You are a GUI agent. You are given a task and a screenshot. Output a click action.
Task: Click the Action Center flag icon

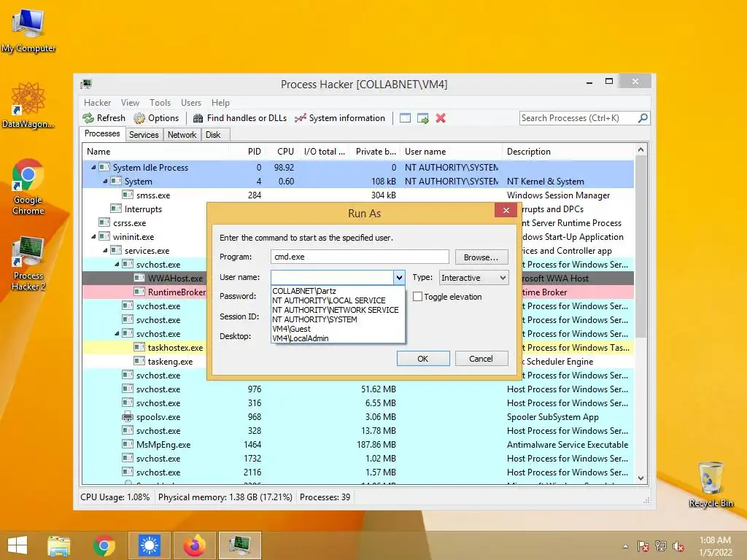point(643,546)
